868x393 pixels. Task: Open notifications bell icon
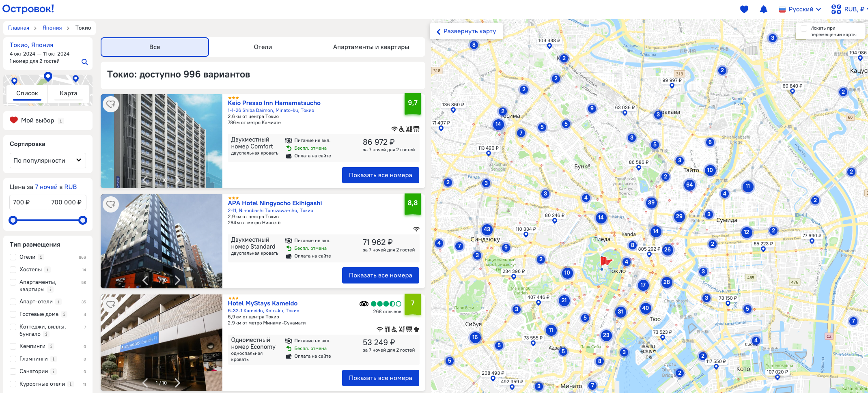[x=763, y=9]
